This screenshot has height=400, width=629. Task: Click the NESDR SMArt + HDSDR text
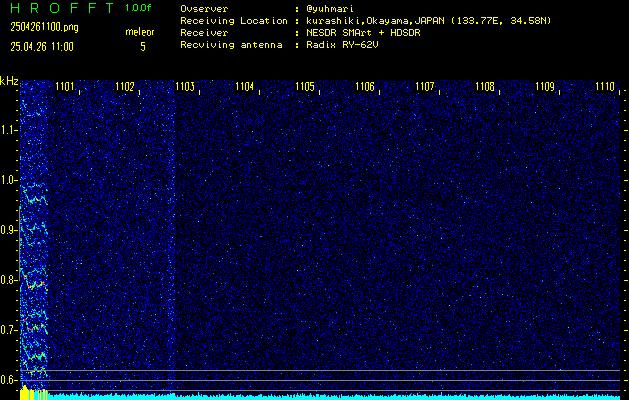tap(363, 33)
